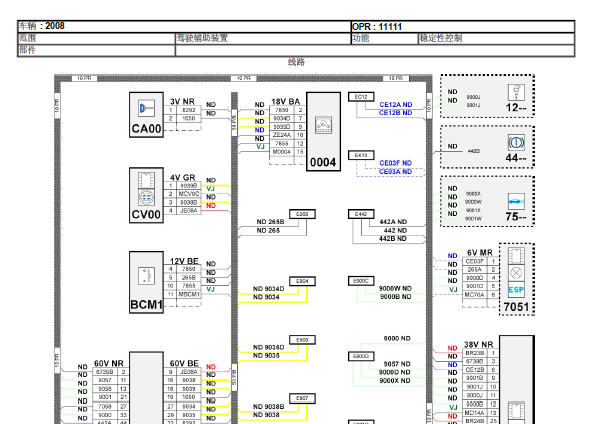Click the '8292' pin cell of CA00
This screenshot has height=424, width=590.
click(x=189, y=110)
